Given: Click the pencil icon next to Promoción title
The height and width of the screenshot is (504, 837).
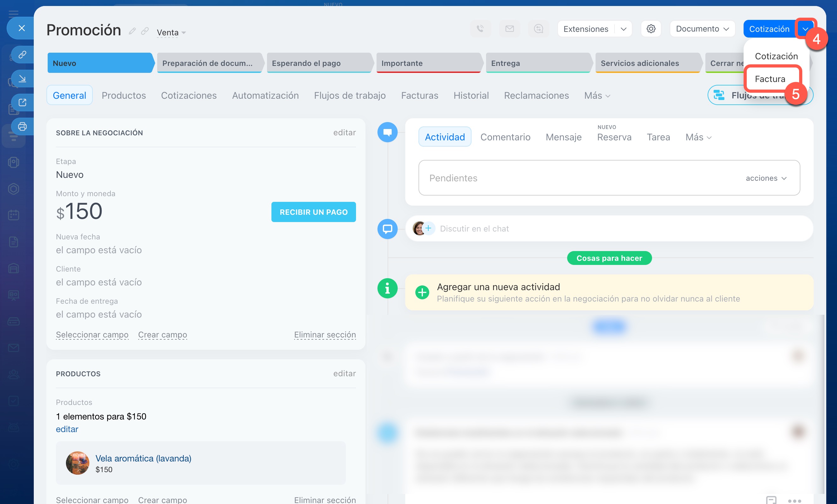Looking at the screenshot, I should (x=132, y=31).
